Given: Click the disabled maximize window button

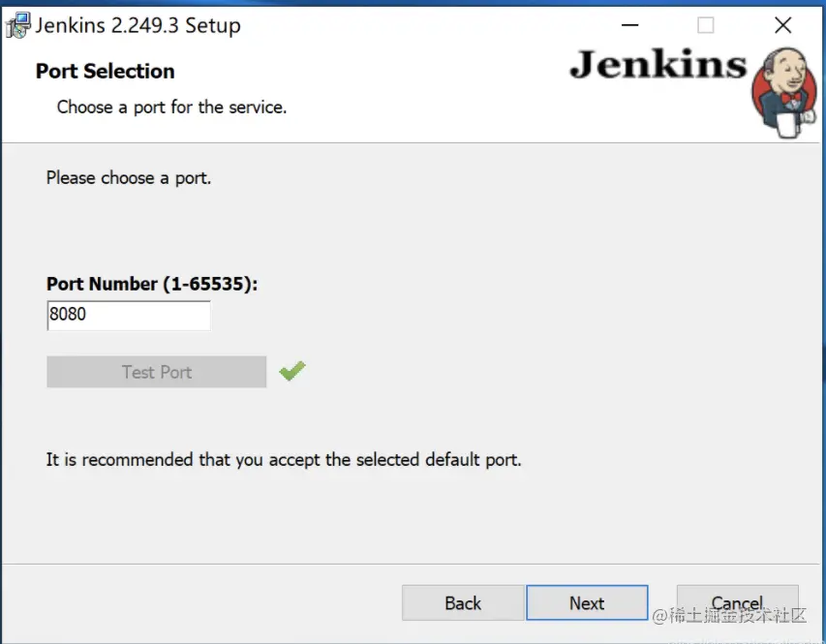Looking at the screenshot, I should click(706, 25).
